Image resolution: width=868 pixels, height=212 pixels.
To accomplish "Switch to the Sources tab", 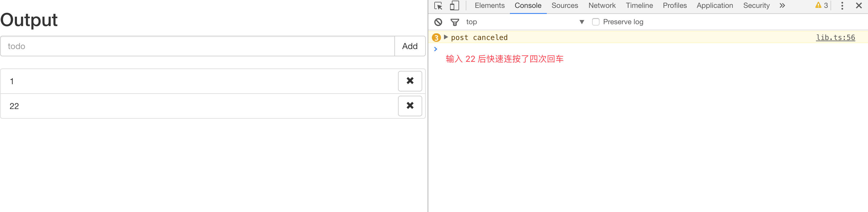I will (x=564, y=6).
